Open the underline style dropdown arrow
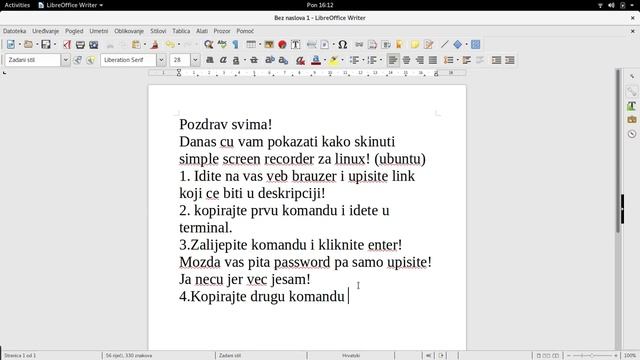 coord(244,60)
